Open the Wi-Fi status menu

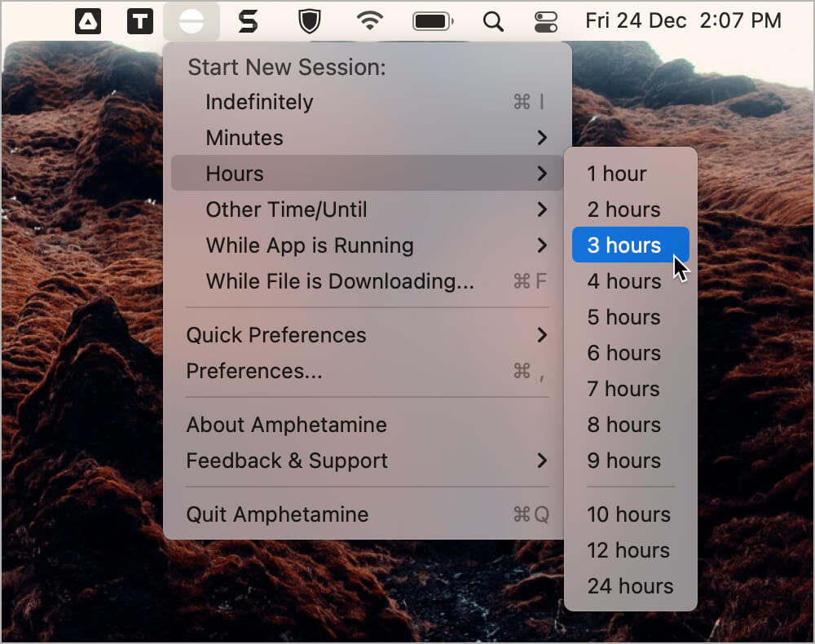point(369,21)
